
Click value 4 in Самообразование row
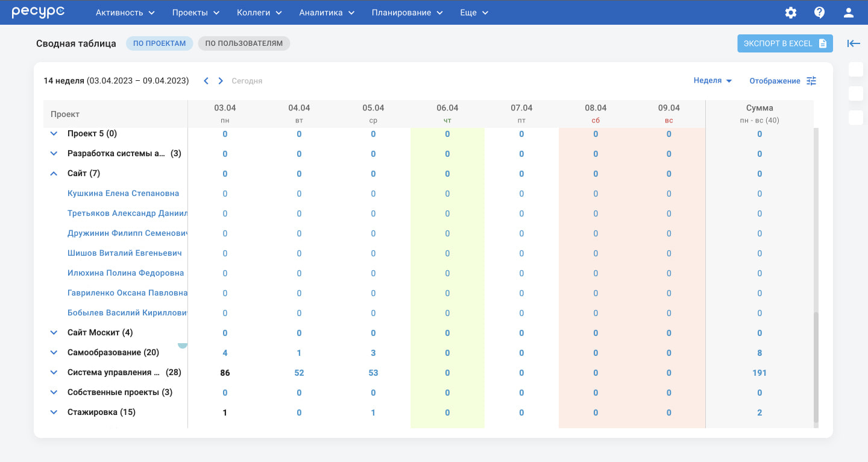pos(225,353)
